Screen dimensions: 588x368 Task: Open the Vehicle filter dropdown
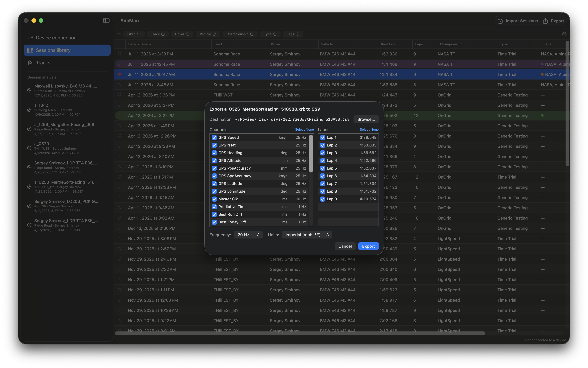(x=208, y=34)
